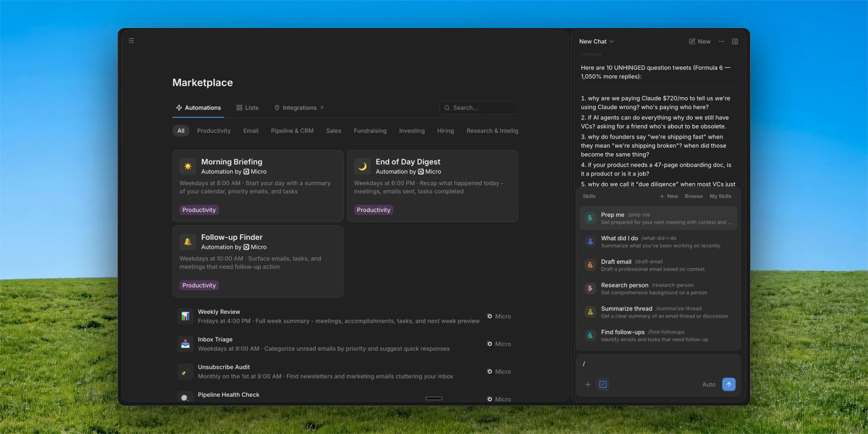The height and width of the screenshot is (434, 868).
Task: Expand the New Chat dropdown
Action: pos(596,42)
